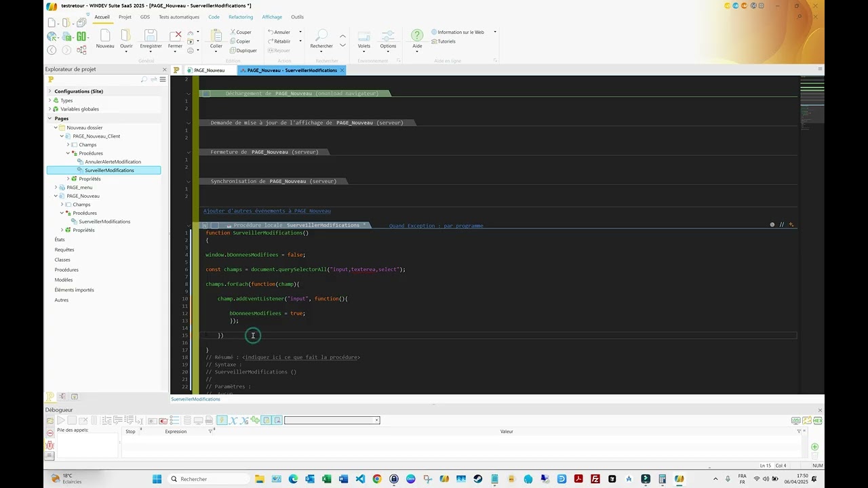Expand the PAGE_menu tree node
Screen dimensions: 868x488
tap(56, 187)
